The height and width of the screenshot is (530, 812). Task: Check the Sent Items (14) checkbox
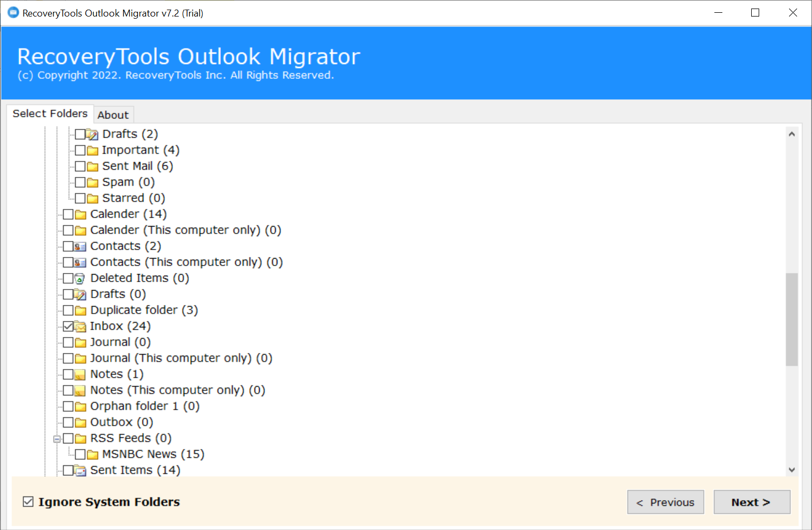click(x=68, y=470)
